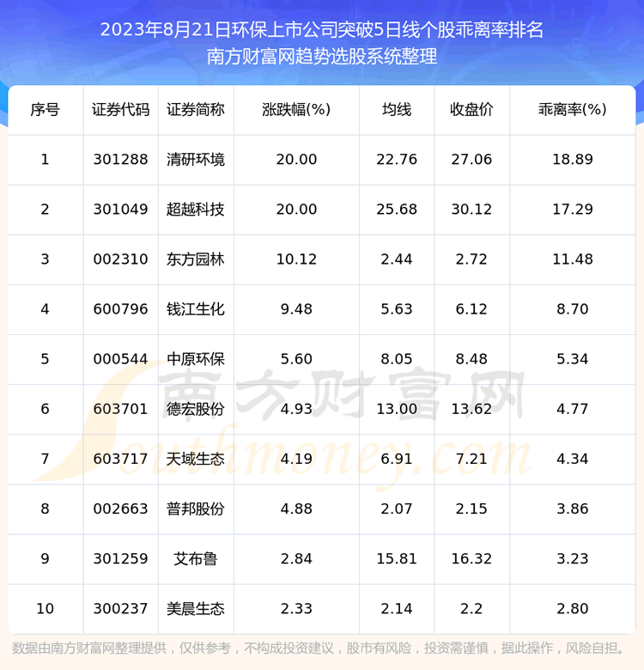The height and width of the screenshot is (670, 644).
Task: Select stock code 600796
Action: [x=120, y=309]
